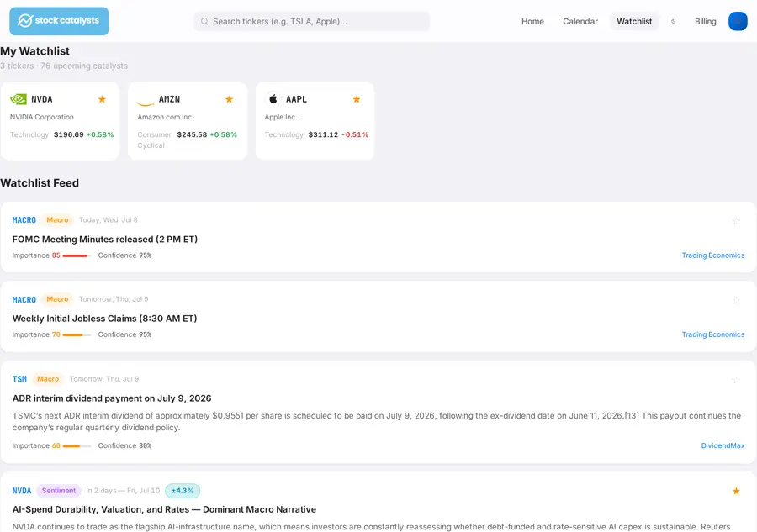This screenshot has width=757, height=532.
Task: Click FOMC importance 85 bar
Action: click(x=77, y=255)
